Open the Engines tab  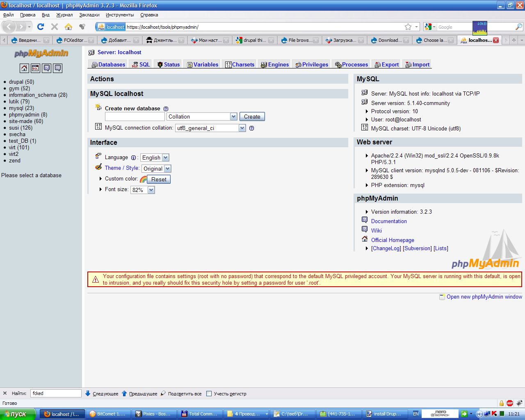(275, 64)
